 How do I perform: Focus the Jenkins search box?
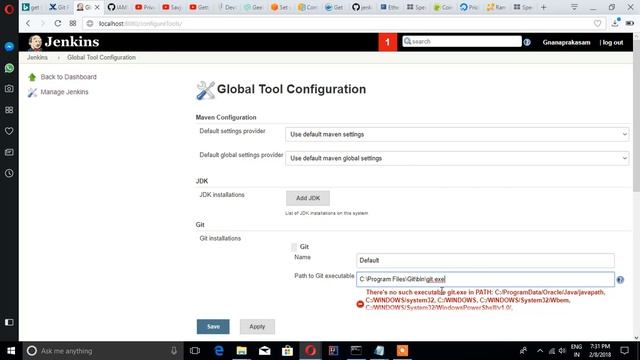point(462,42)
